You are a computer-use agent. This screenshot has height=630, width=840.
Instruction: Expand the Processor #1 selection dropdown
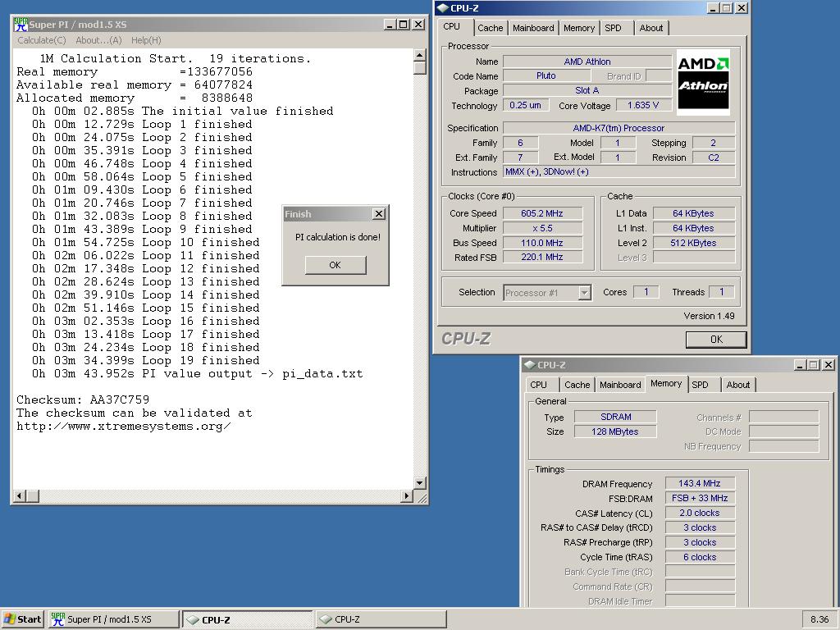(584, 293)
